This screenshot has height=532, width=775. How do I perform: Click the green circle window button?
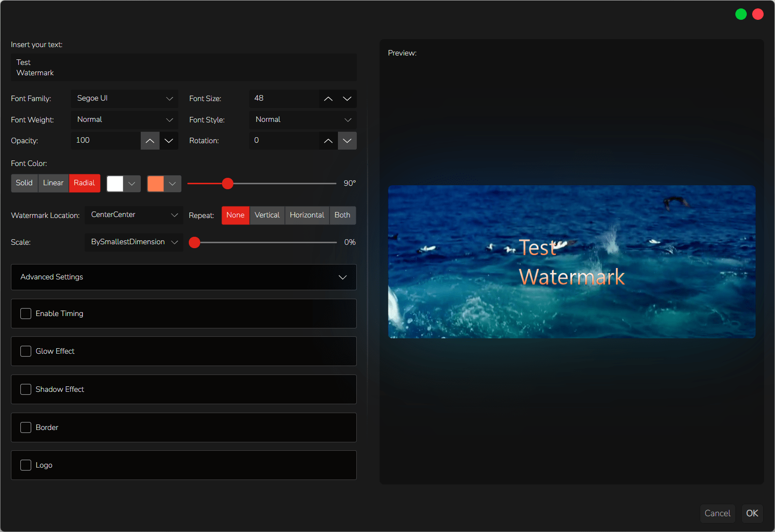(x=741, y=14)
